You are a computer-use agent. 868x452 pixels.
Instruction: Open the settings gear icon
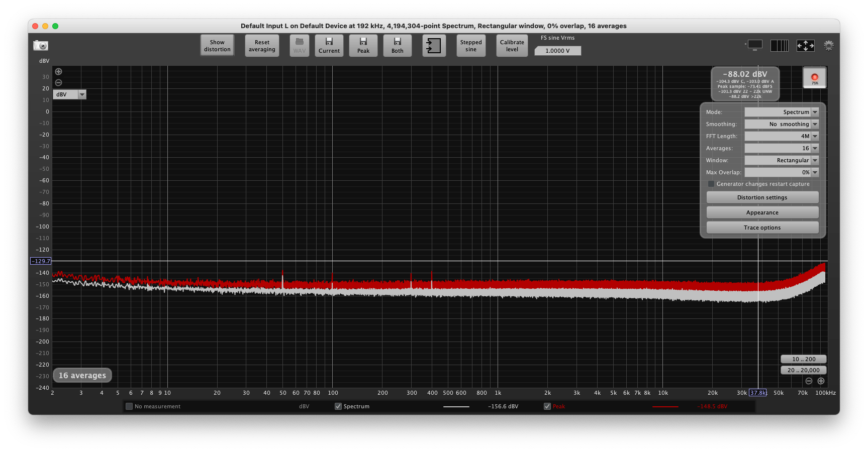tap(829, 46)
